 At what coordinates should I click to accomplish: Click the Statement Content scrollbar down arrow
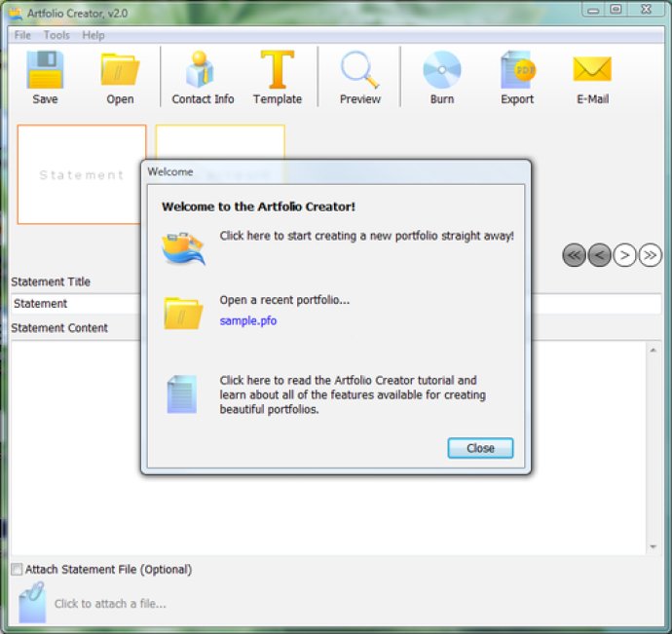click(653, 546)
